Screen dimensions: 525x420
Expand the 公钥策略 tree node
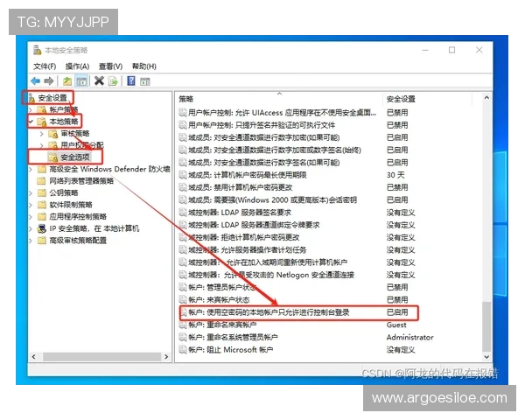[x=31, y=192]
